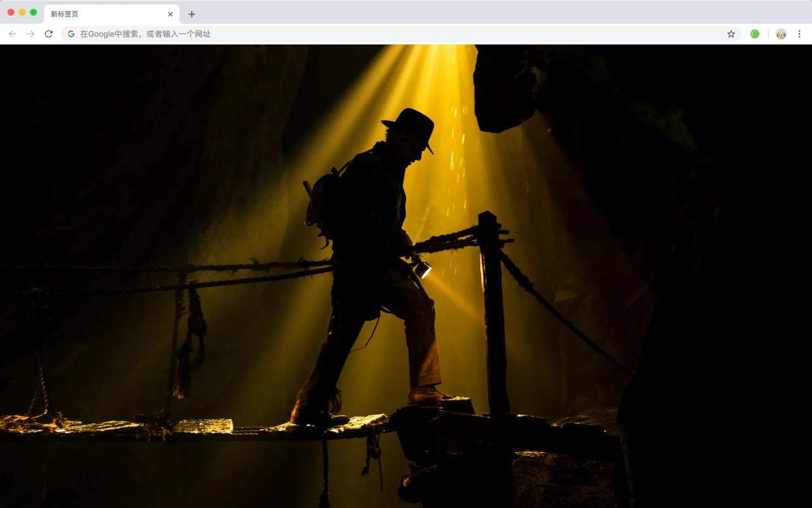The height and width of the screenshot is (508, 812).
Task: Open the Chrome three-dot menu
Action: (799, 34)
